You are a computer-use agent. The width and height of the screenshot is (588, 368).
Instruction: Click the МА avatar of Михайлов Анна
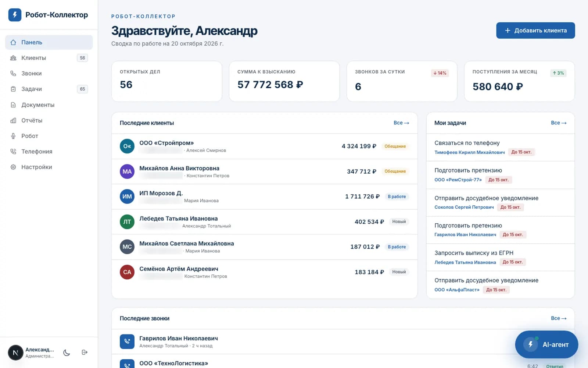click(x=127, y=171)
